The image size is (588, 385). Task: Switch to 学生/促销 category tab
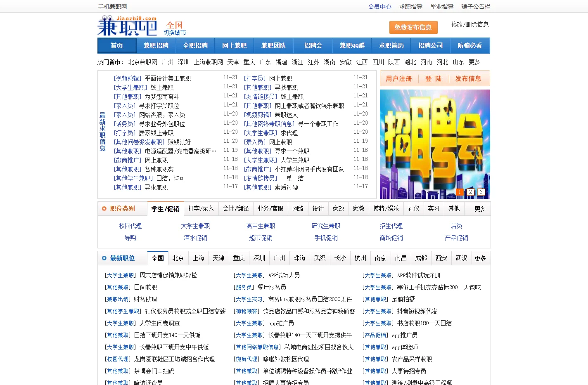(166, 209)
